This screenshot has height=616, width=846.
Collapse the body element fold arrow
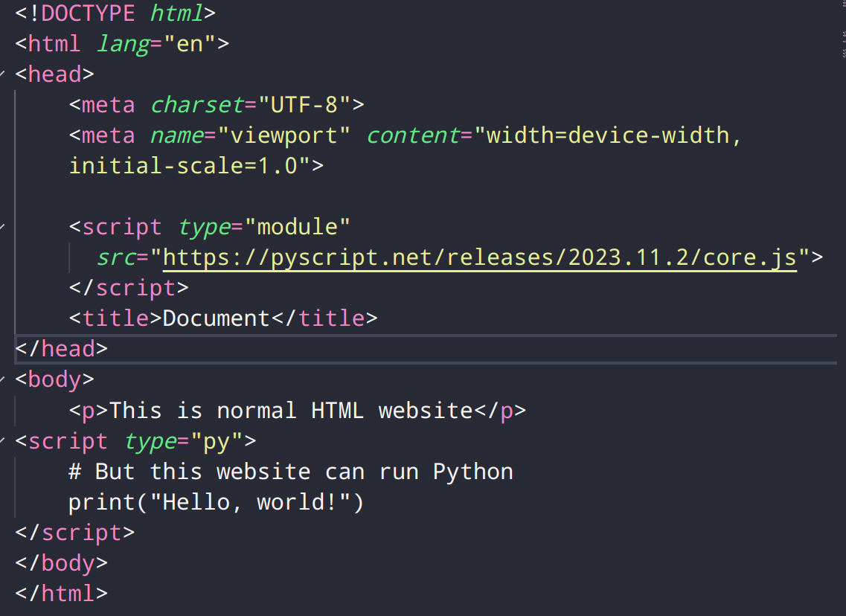click(3, 379)
